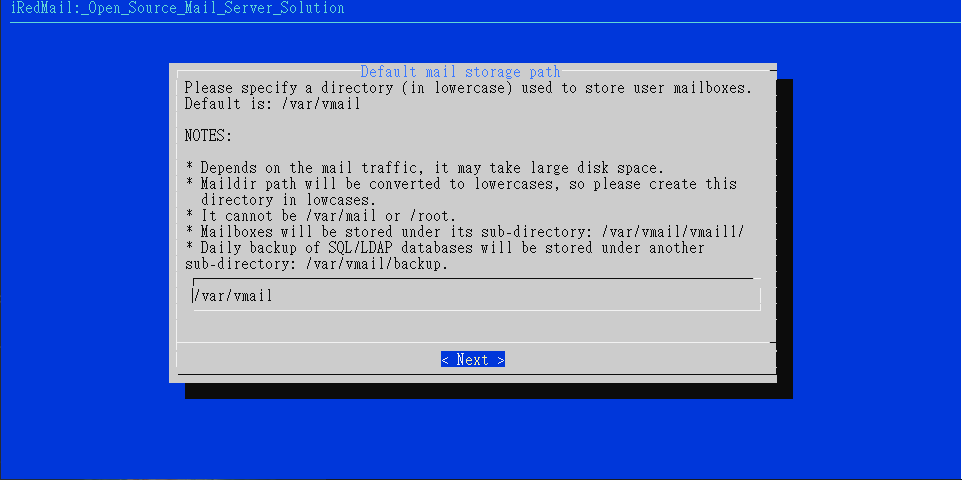Click the "Default mail storage path" dialog title
The height and width of the screenshot is (480, 962).
pos(460,72)
